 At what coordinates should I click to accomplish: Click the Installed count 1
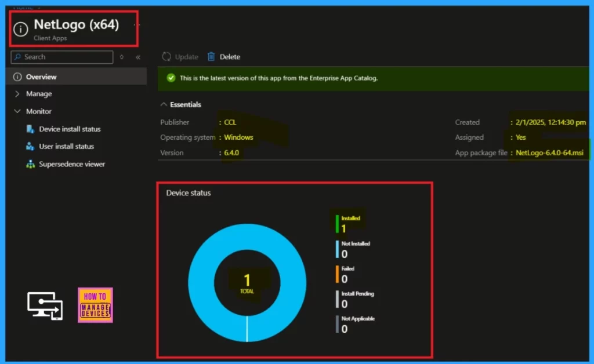pos(343,228)
